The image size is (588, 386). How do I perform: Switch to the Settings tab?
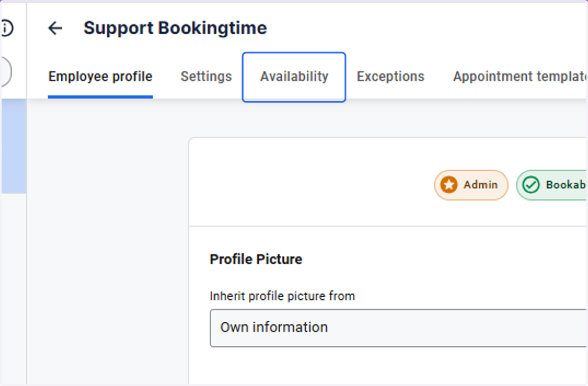click(x=206, y=77)
